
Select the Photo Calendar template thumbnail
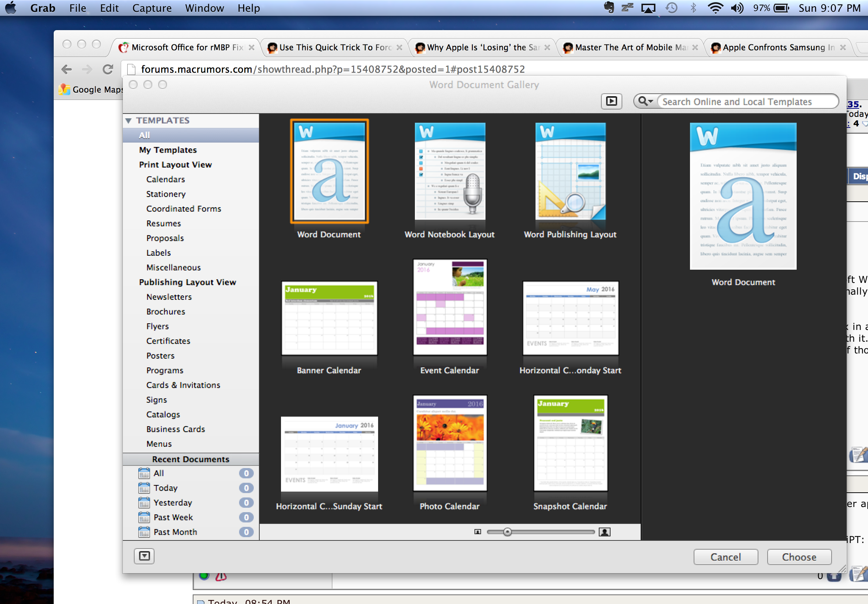coord(450,443)
